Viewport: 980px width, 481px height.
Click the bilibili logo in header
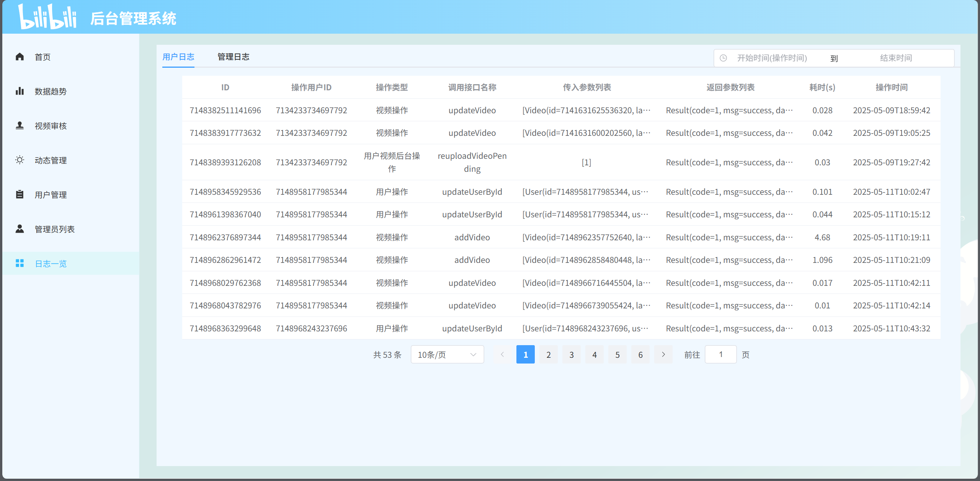pyautogui.click(x=48, y=17)
